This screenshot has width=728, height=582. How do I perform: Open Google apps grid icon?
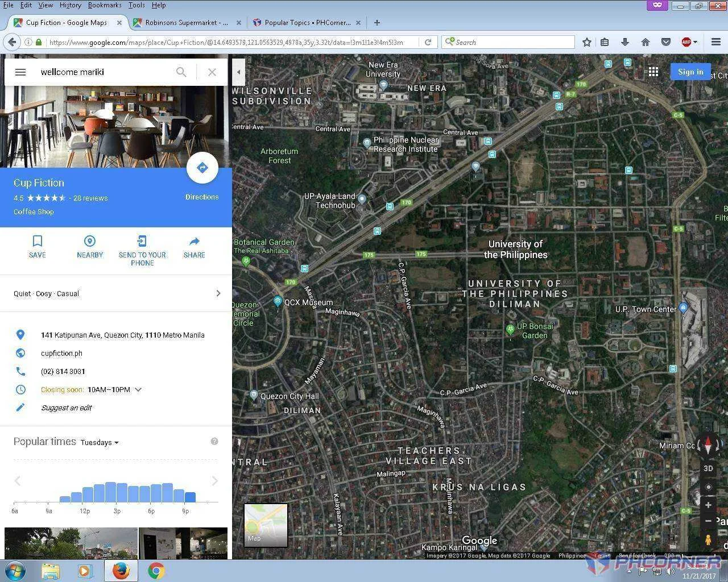[x=653, y=72]
